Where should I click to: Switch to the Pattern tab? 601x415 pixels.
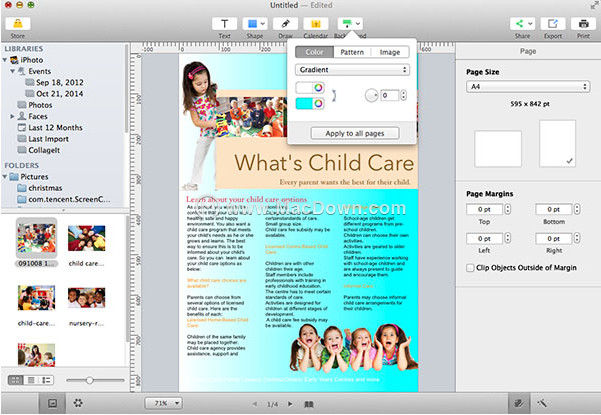pyautogui.click(x=352, y=52)
